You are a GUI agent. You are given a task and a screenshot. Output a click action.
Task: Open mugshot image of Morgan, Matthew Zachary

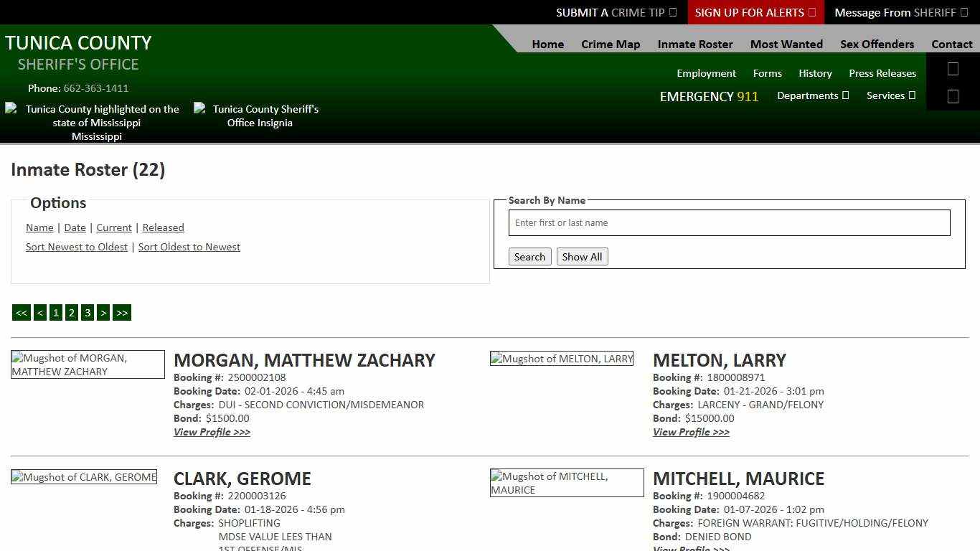(x=88, y=364)
